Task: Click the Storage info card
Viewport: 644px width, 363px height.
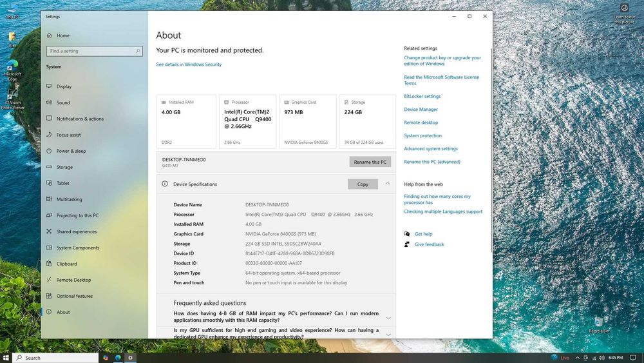Action: tap(368, 122)
